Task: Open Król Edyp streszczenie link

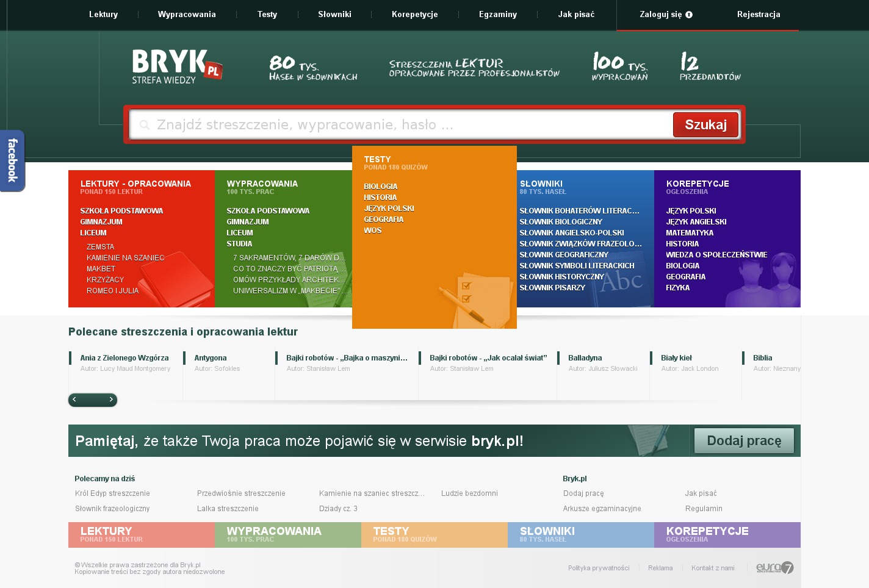Action: [112, 493]
